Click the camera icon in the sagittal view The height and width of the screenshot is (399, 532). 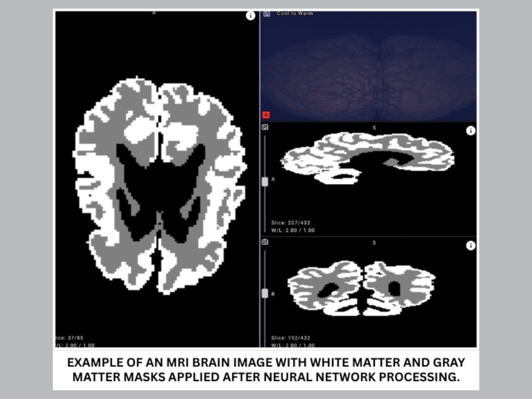coord(265,127)
